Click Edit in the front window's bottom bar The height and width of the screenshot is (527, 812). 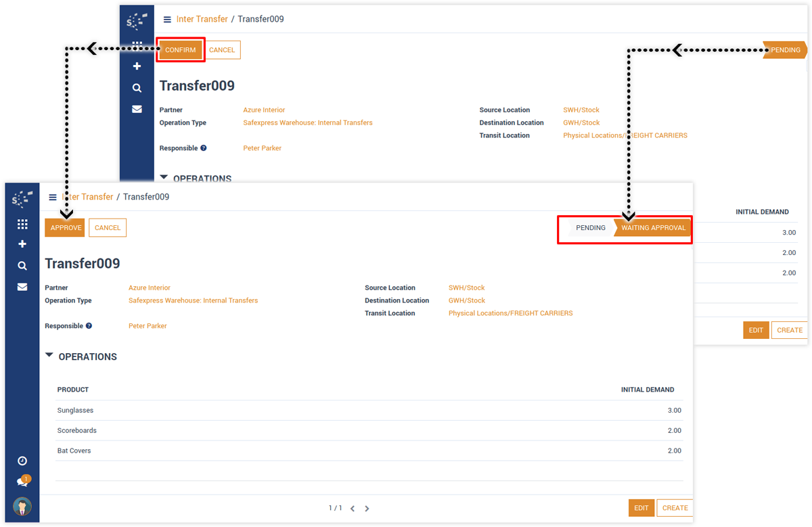click(x=641, y=508)
